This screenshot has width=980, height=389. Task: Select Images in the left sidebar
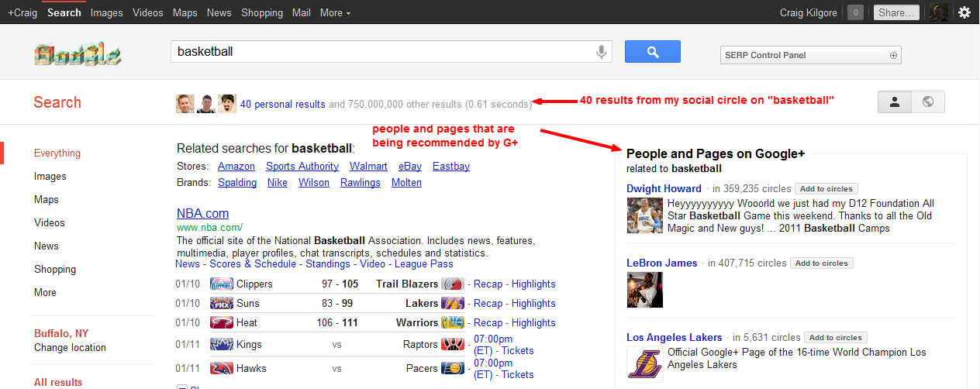(50, 176)
